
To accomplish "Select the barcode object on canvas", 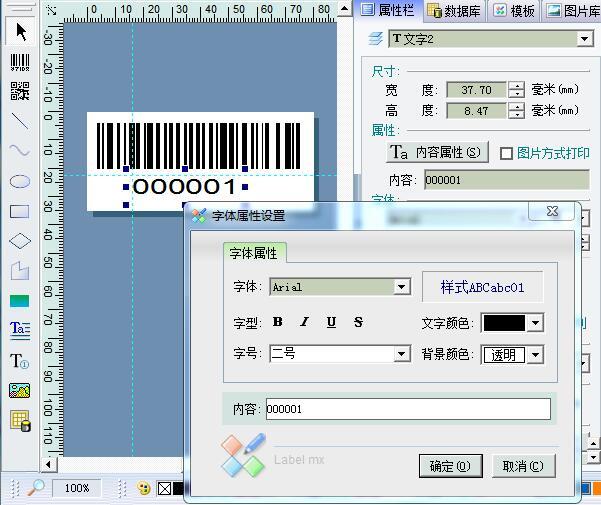I will pyautogui.click(x=198, y=146).
